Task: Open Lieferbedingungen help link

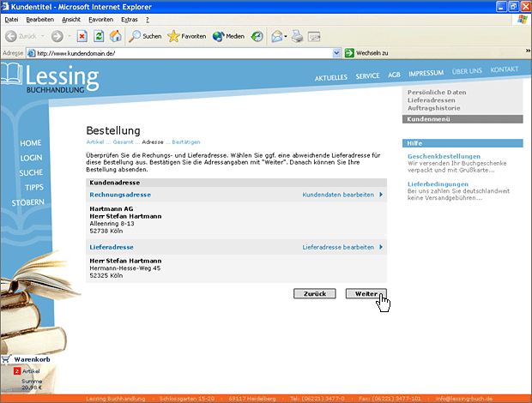Action: (438, 184)
